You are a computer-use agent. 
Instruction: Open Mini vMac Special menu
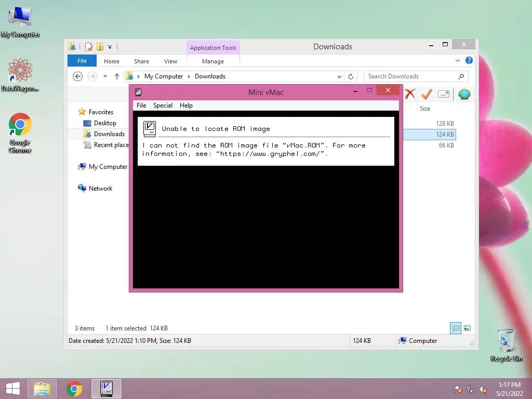pos(163,105)
